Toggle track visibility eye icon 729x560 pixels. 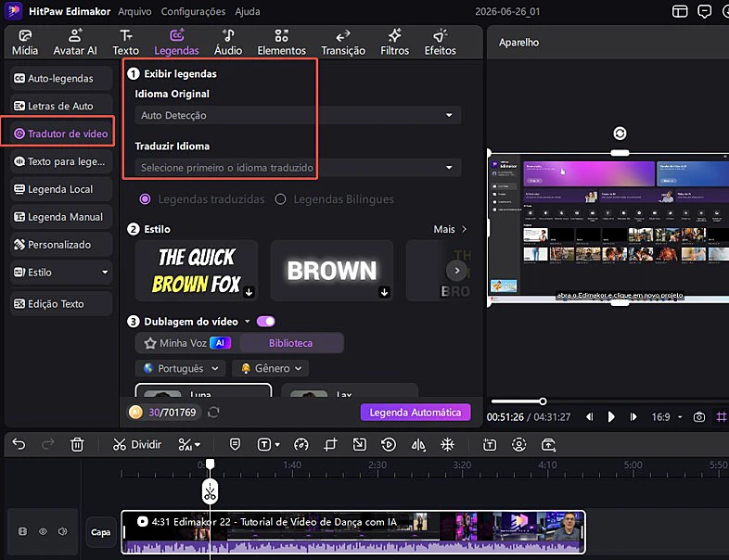pyautogui.click(x=43, y=531)
